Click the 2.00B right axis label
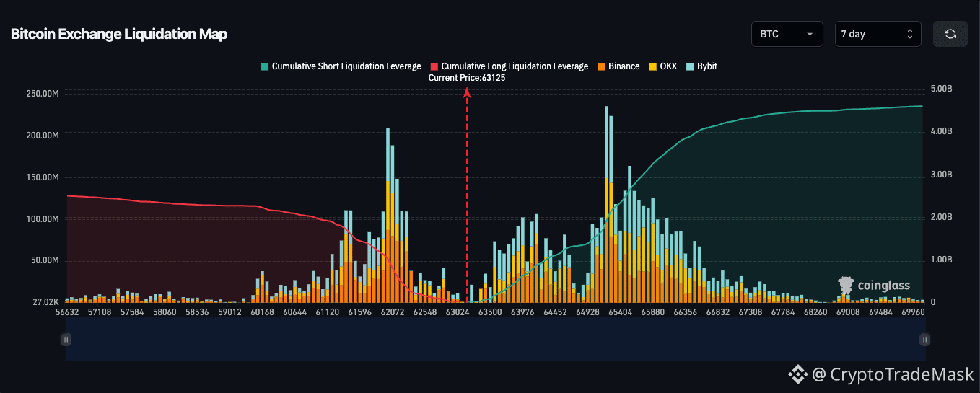980x393 pixels. 941,217
